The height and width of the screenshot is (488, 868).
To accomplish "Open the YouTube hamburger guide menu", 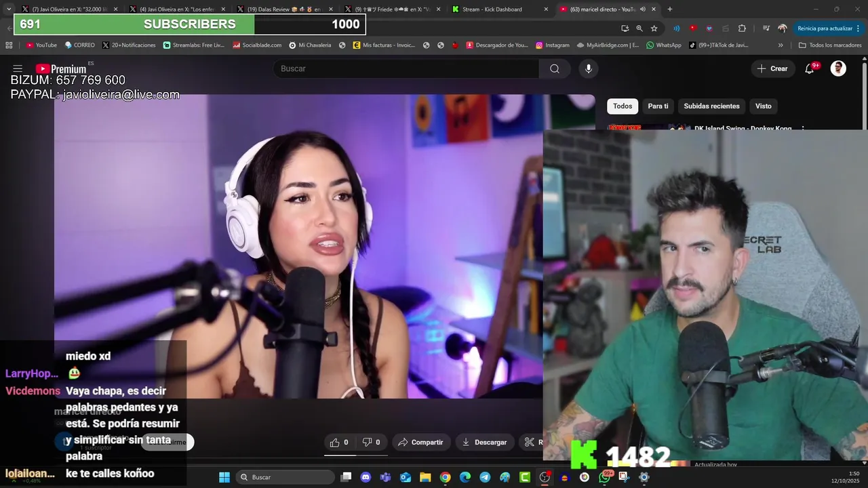I will (18, 68).
